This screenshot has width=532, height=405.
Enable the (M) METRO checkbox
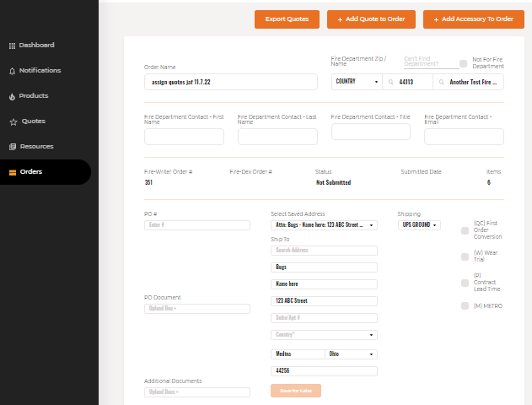click(x=465, y=306)
